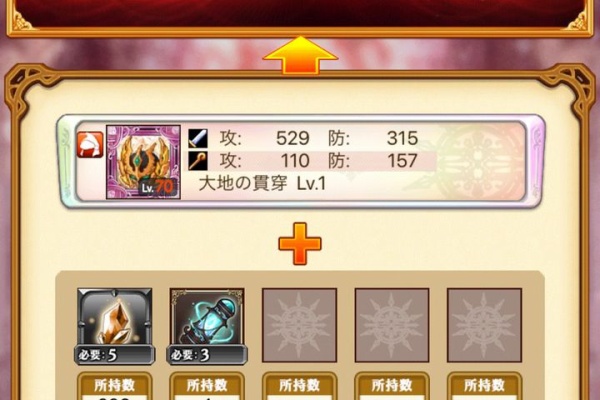Viewport: 600px width, 400px height.
Task: Tap the third empty material slot
Action: click(x=299, y=325)
